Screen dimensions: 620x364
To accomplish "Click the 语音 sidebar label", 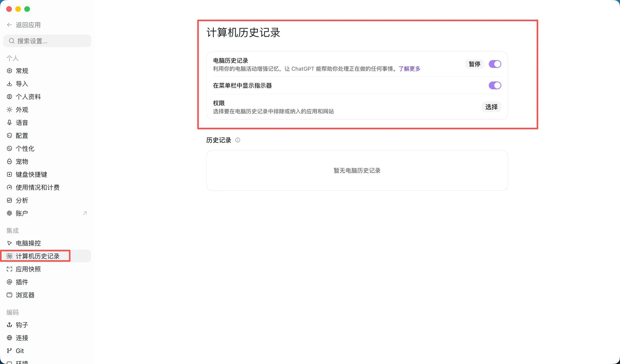I will coord(22,123).
